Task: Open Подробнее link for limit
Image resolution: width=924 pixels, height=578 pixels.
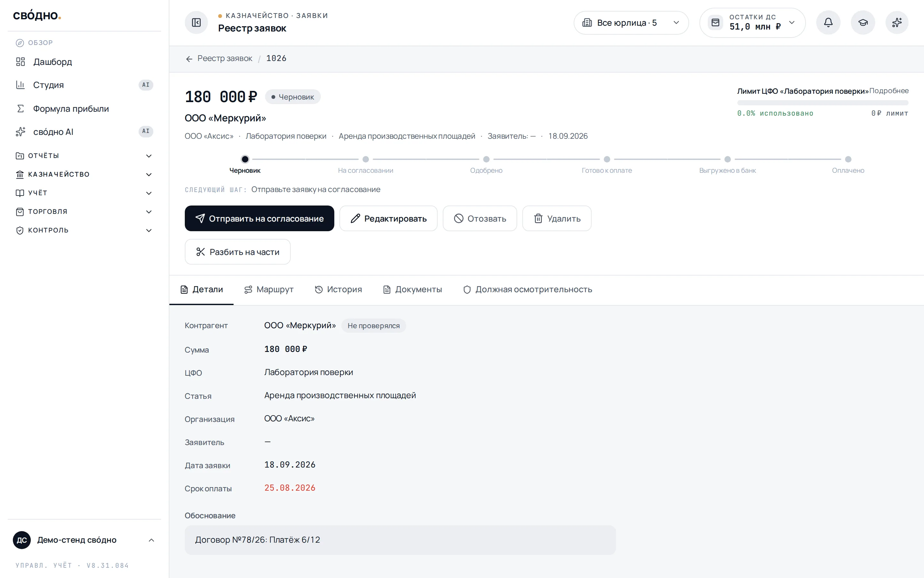Action: [889, 91]
